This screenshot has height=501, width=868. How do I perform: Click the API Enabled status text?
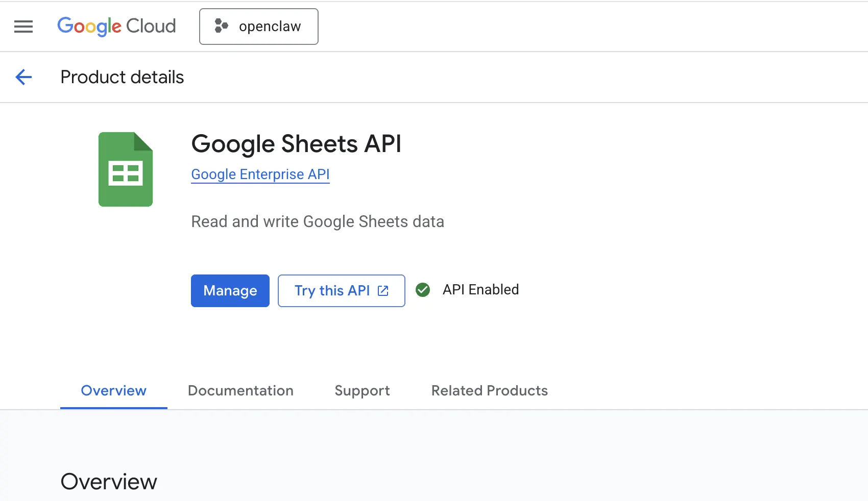480,290
